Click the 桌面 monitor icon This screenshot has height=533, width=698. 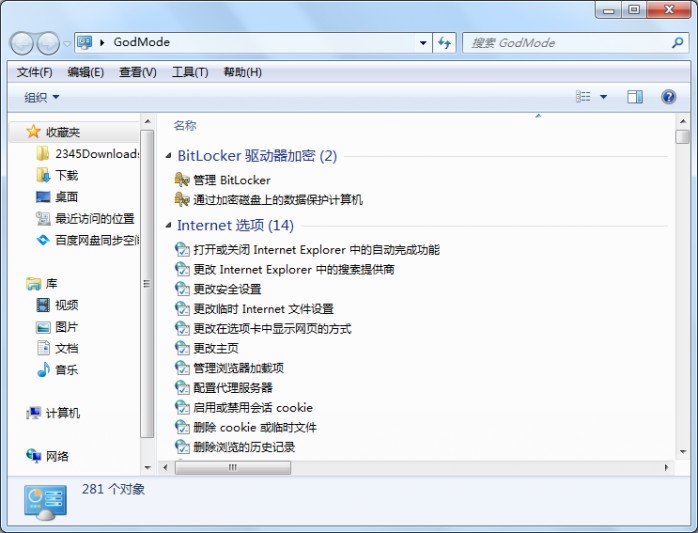click(43, 197)
